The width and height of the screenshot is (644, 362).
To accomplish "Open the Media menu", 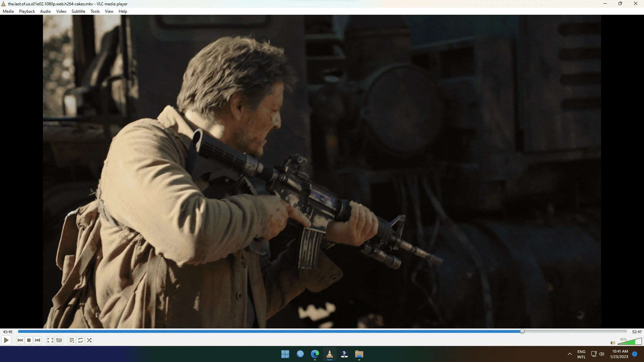I will (8, 11).
